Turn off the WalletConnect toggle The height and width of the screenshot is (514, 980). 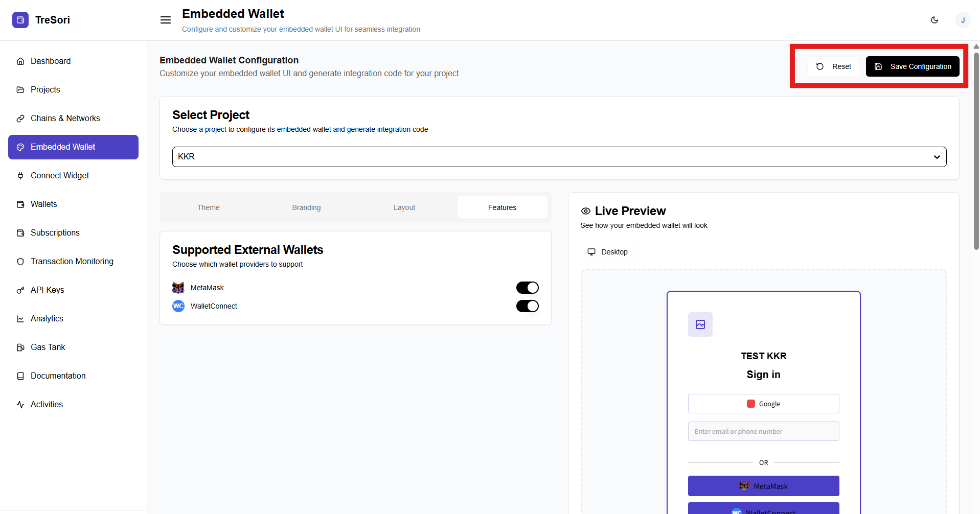[527, 306]
